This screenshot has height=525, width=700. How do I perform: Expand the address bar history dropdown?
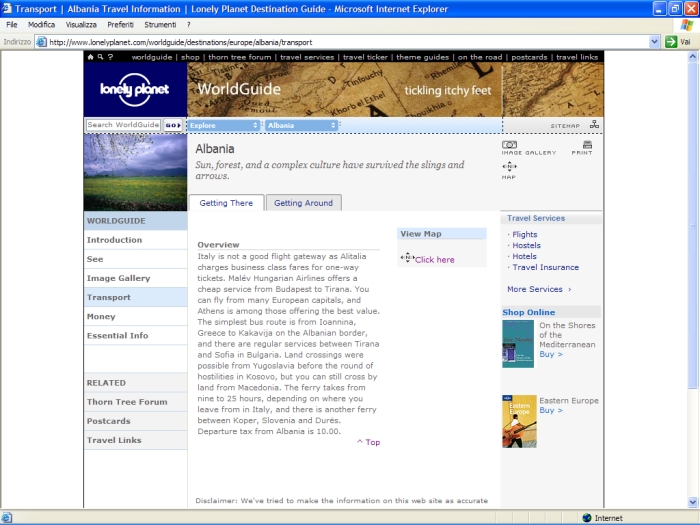654,42
